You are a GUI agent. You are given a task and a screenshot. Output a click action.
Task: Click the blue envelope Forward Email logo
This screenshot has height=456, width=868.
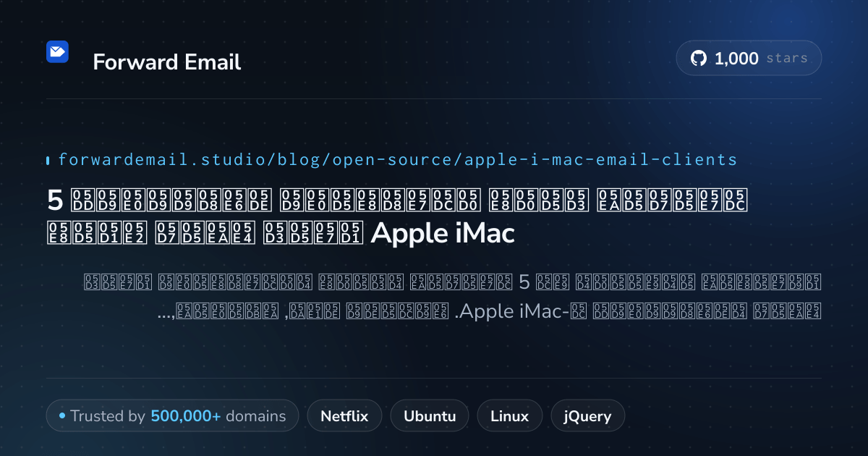(58, 52)
